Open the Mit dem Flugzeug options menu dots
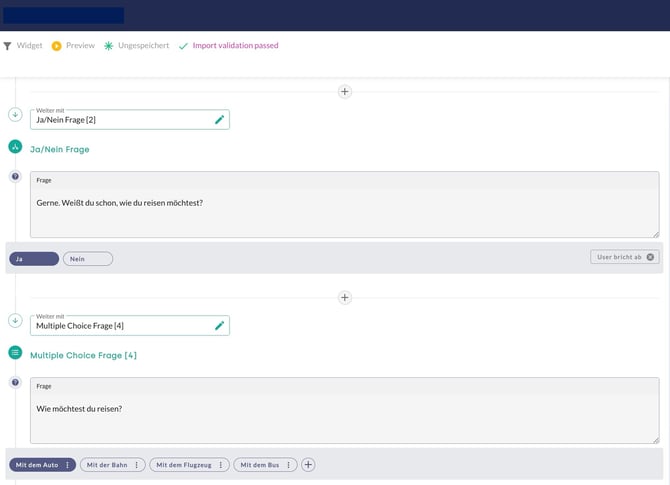The height and width of the screenshot is (485, 670). [x=222, y=465]
